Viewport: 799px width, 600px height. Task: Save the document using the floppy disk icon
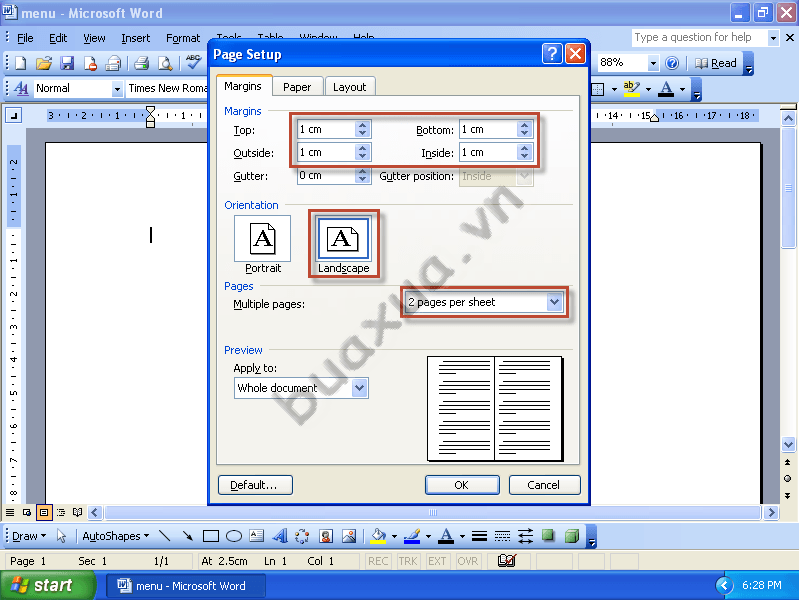(67, 63)
